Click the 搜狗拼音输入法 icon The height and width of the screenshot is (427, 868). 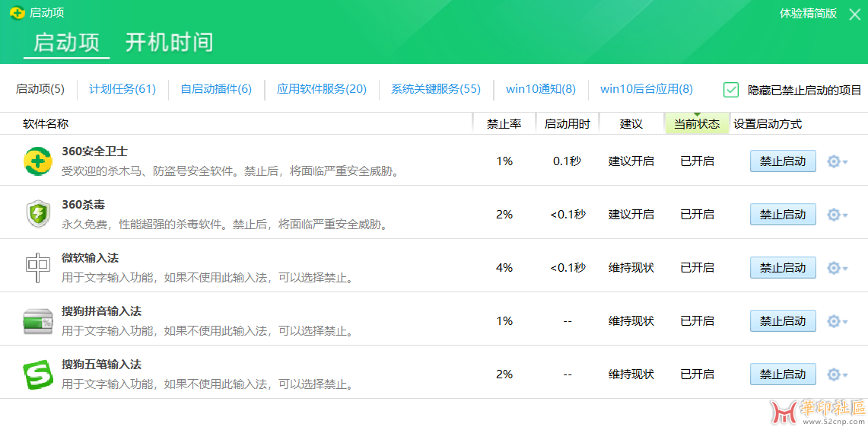[x=37, y=321]
